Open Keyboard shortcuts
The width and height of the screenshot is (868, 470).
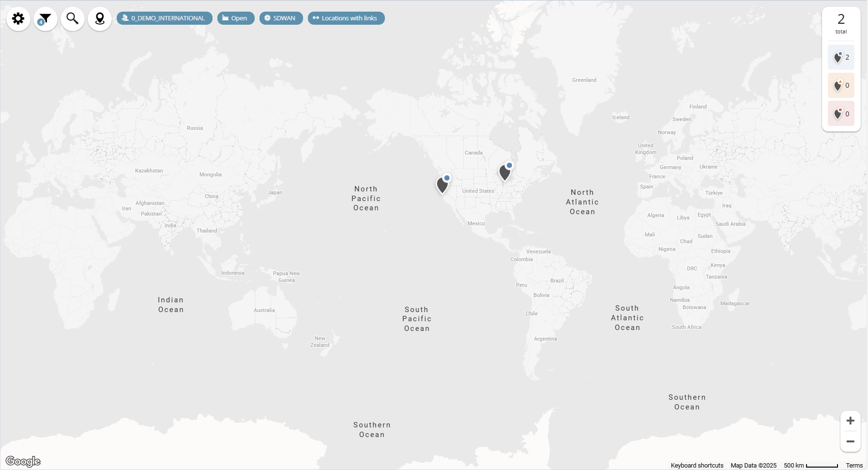(697, 466)
